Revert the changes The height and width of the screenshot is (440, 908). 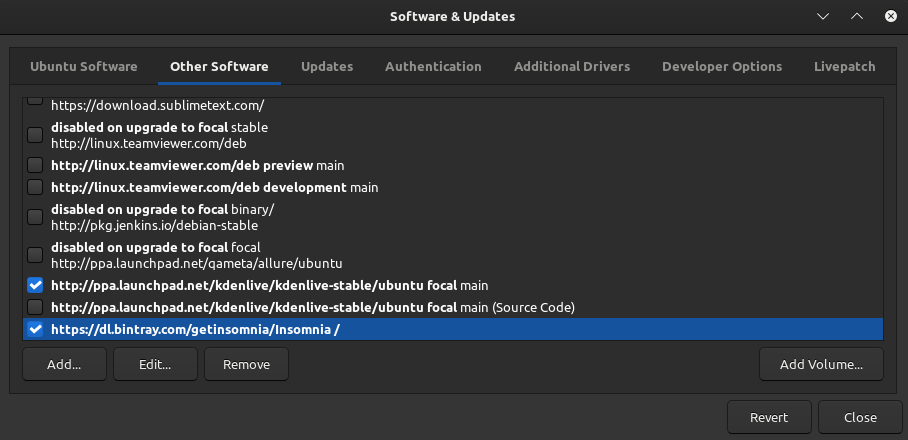[769, 417]
